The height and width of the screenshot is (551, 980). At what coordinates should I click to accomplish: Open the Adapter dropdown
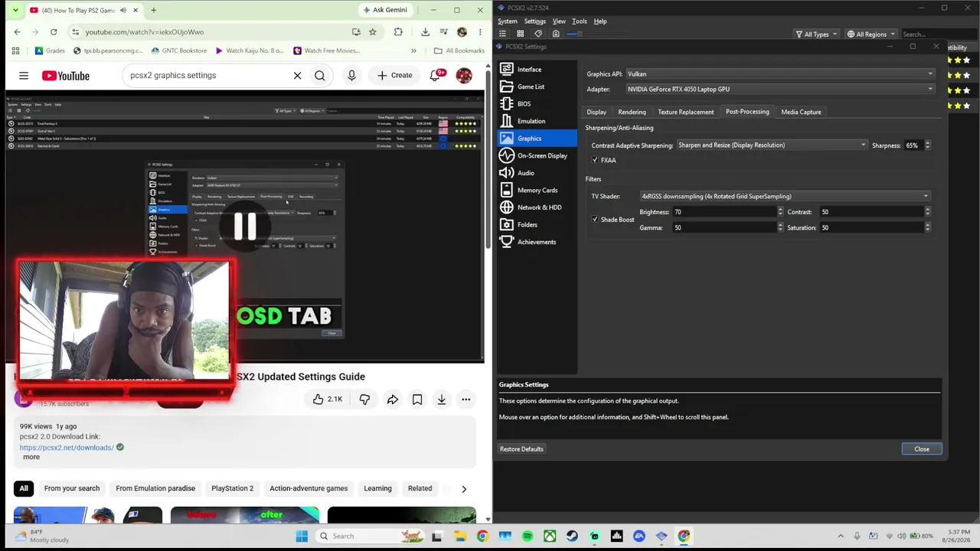point(780,90)
